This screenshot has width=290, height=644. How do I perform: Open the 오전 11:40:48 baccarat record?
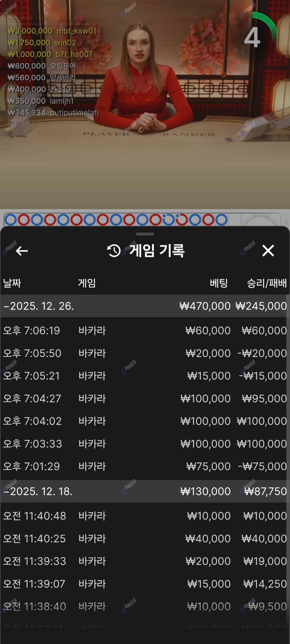tap(145, 516)
